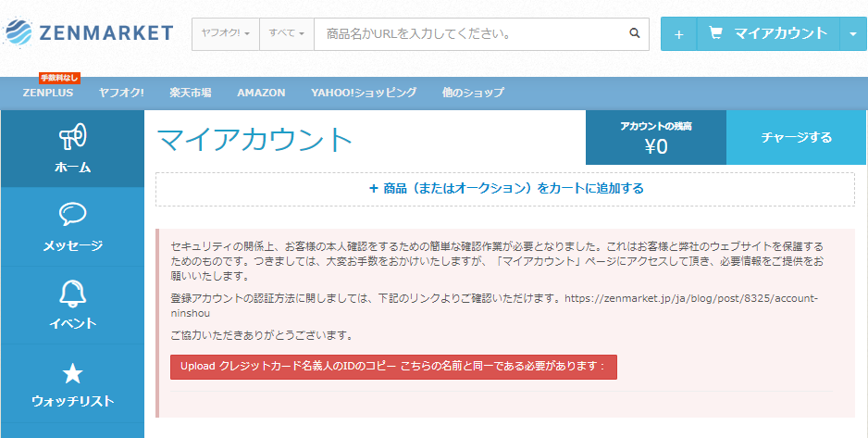
Task: Click the red Upload クレジットカード名義人のIDのコピー button
Action: (393, 367)
